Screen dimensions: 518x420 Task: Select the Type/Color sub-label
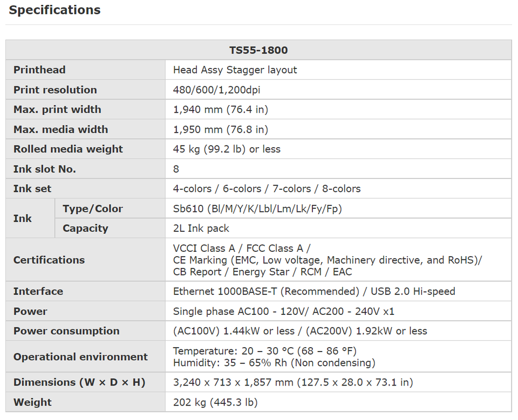pyautogui.click(x=93, y=209)
